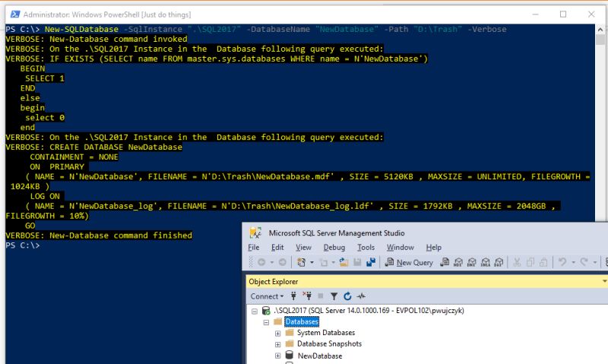Open the View menu in SSMS

(303, 247)
